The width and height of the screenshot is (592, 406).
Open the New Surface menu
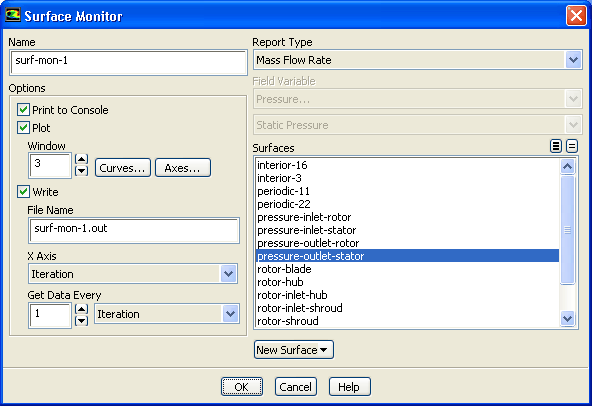click(x=294, y=350)
